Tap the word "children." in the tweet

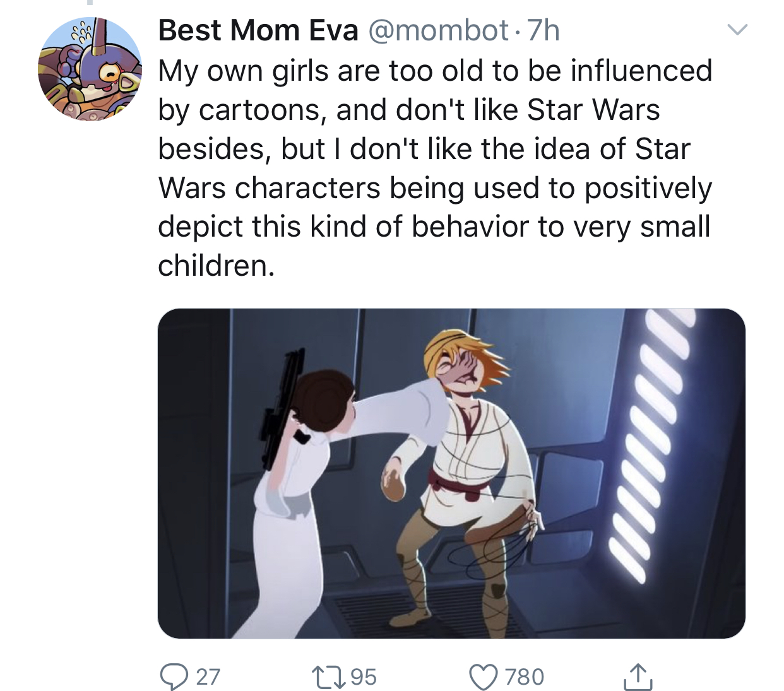tap(217, 266)
